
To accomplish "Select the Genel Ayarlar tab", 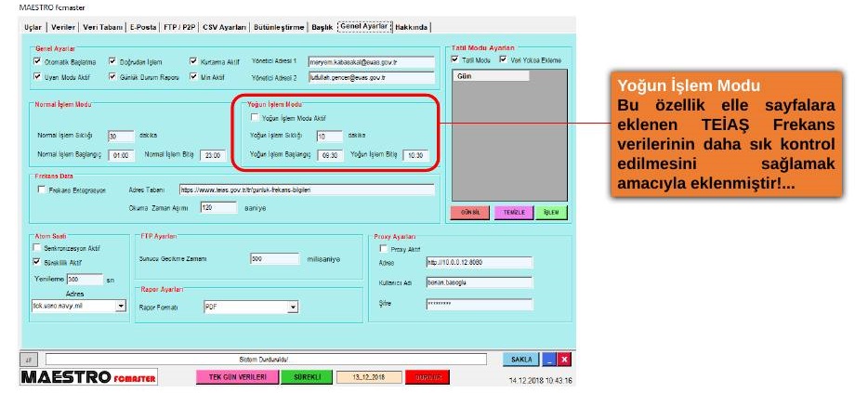I will (x=364, y=26).
